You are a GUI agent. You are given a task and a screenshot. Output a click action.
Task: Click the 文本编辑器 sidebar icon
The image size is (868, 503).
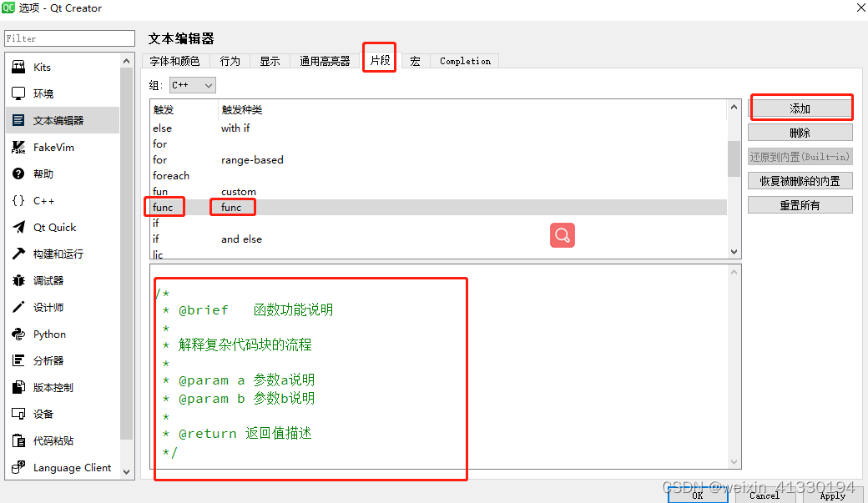(x=18, y=120)
